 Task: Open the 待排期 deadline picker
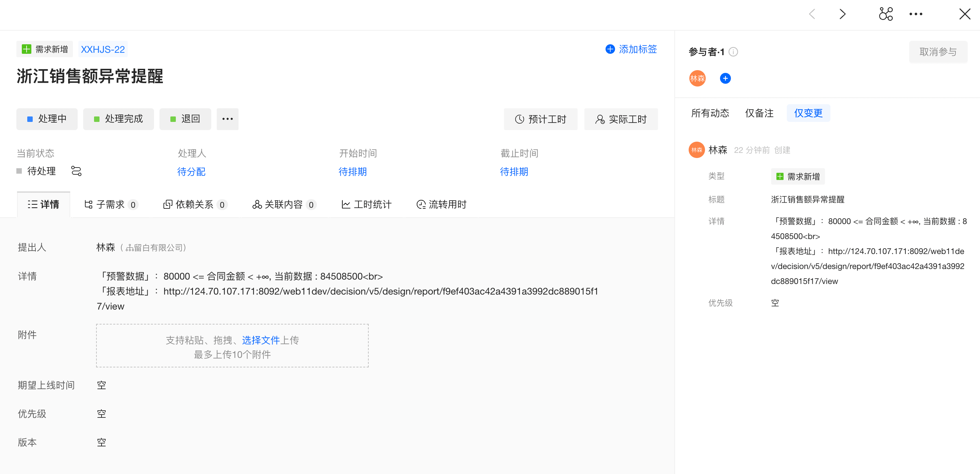pos(514,172)
